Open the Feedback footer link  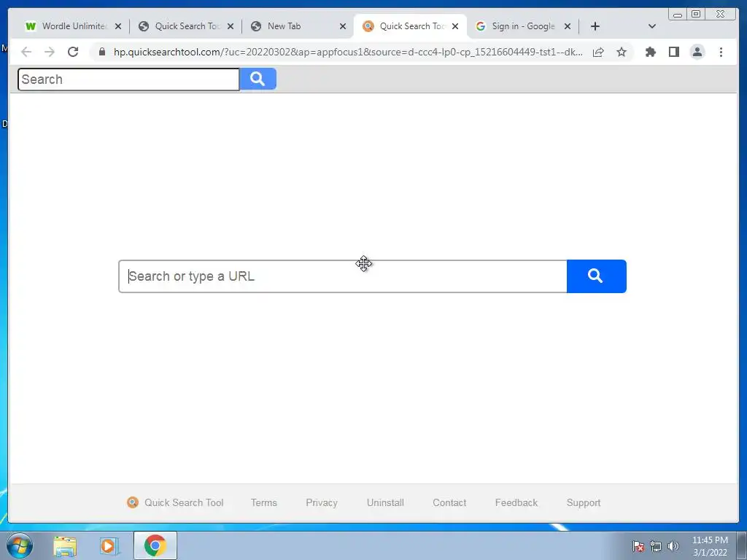(516, 502)
